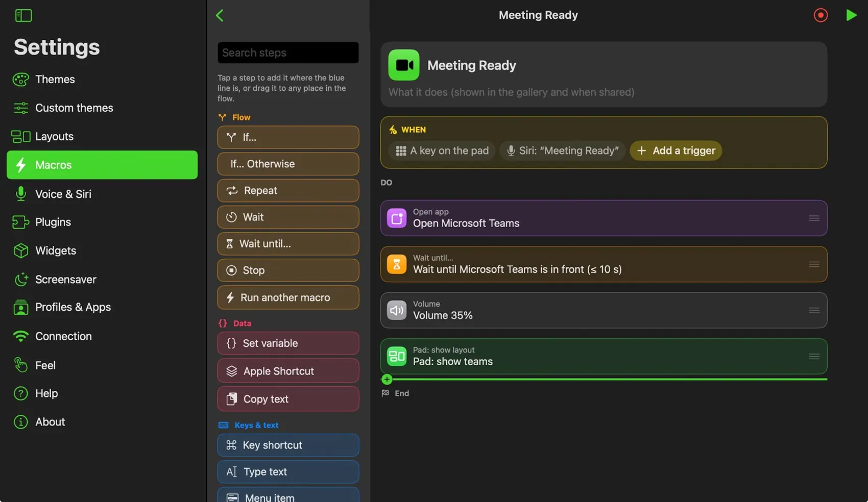Image resolution: width=868 pixels, height=502 pixels.
Task: Add the Set variable step
Action: point(288,343)
